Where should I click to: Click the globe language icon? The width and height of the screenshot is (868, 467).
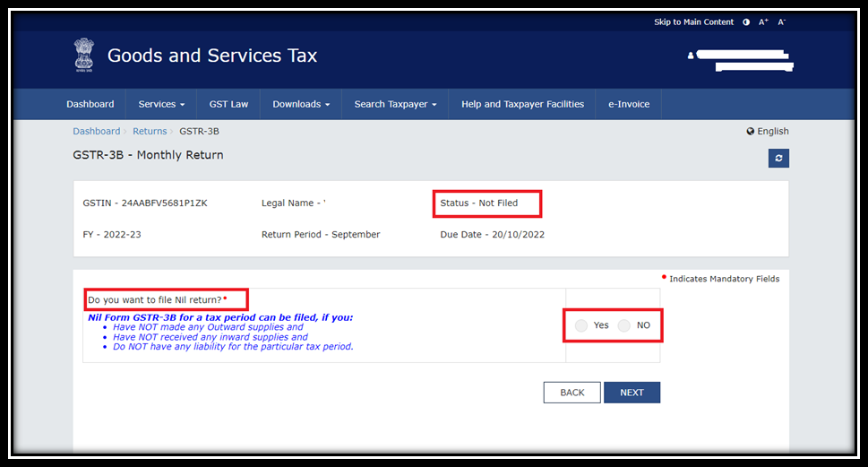click(x=750, y=131)
